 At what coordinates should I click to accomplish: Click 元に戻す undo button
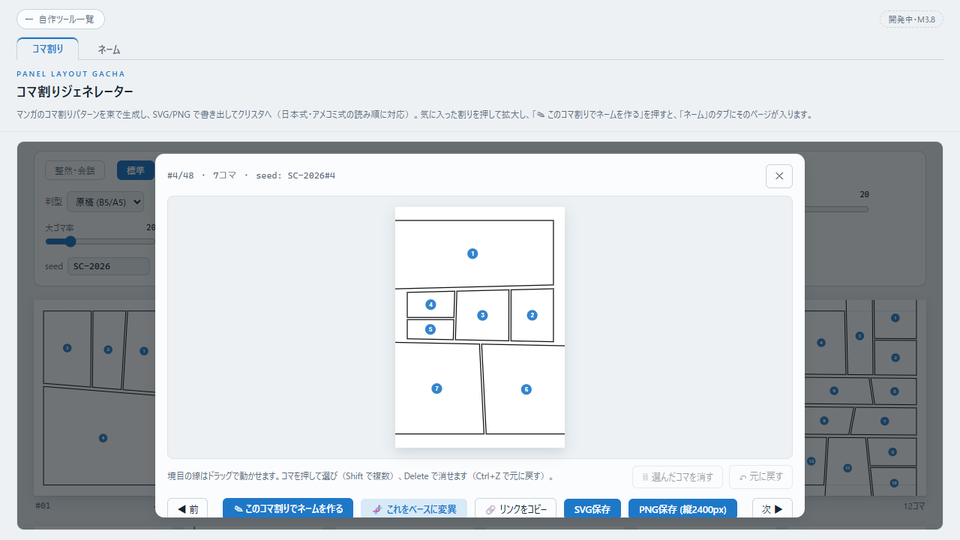click(761, 477)
